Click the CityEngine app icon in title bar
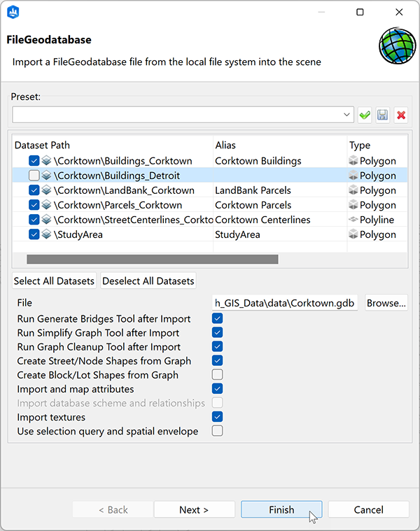This screenshot has width=420, height=531. pyautogui.click(x=13, y=12)
